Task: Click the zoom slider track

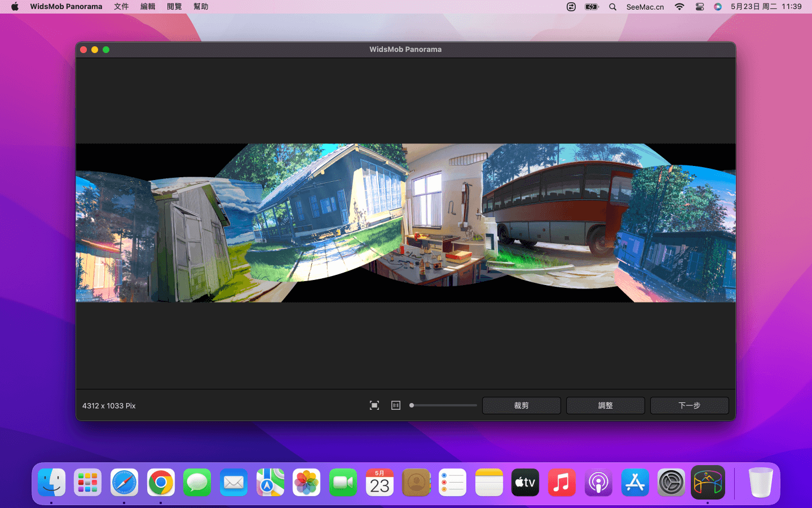Action: pyautogui.click(x=444, y=405)
